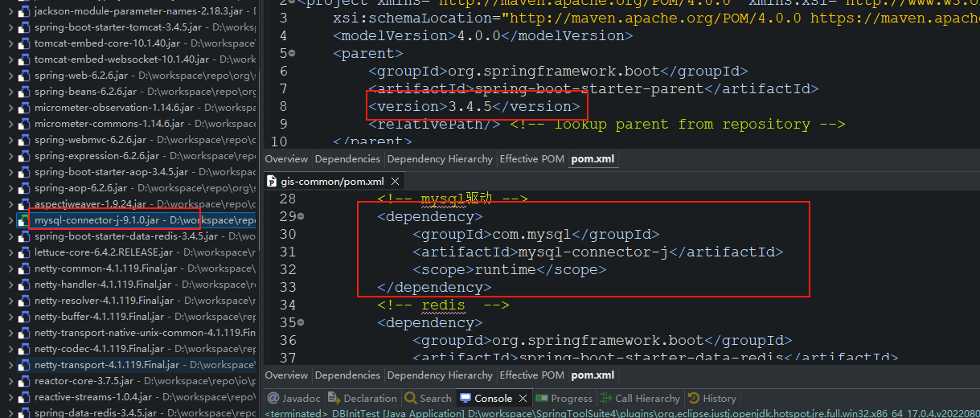Collapse the redis dependency fold at line 35
Viewport: 980px width, 418px height.
(x=301, y=323)
